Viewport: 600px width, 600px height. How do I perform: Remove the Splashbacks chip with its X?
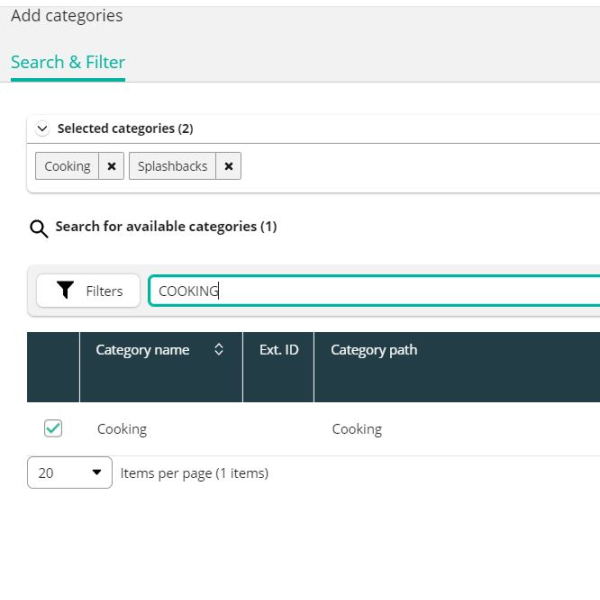tap(228, 166)
